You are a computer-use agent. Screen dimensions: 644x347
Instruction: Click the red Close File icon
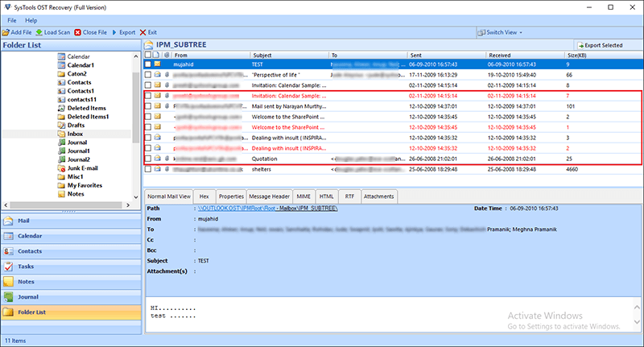(77, 32)
